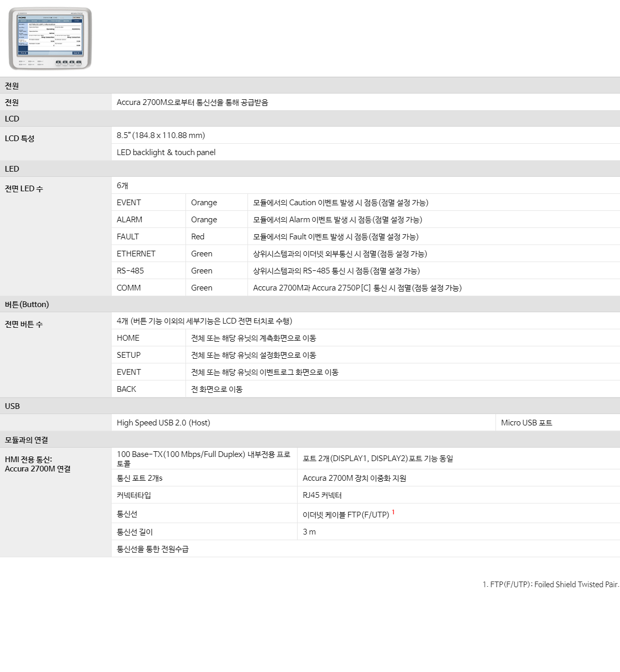620x672 pixels.
Task: Click the "이더넷 외부통신 시 점멸" description
Action: [x=340, y=254]
